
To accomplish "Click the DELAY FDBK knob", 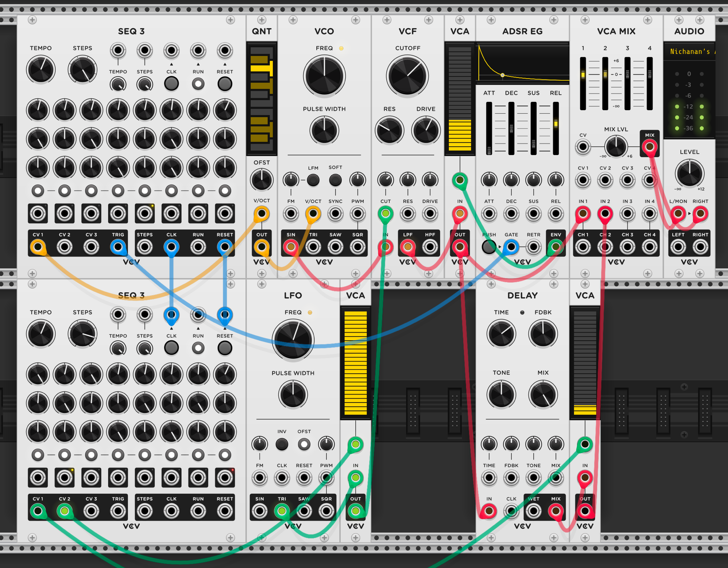I will click(x=543, y=334).
